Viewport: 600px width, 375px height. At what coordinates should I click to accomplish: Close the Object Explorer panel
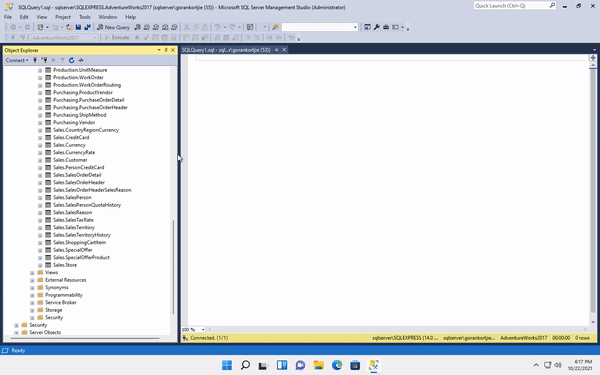point(173,50)
